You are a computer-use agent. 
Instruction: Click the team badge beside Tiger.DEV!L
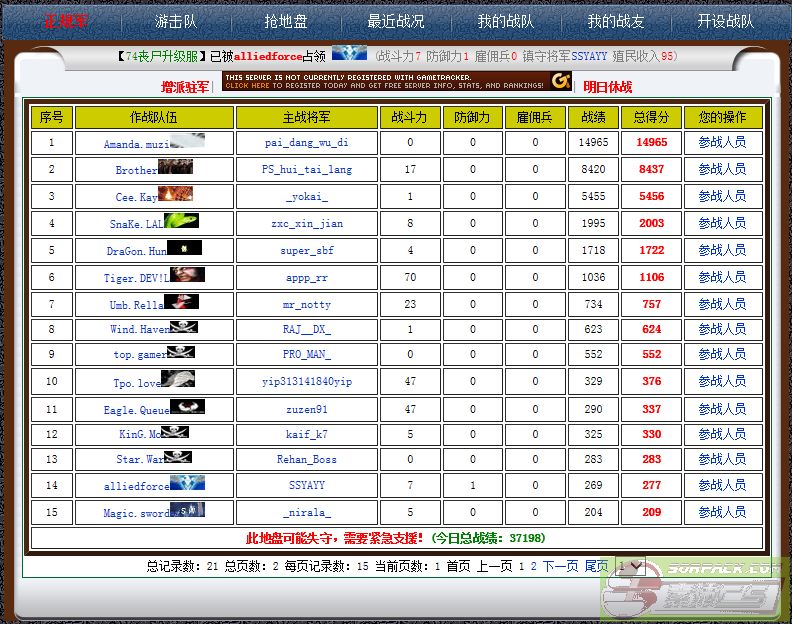(187, 274)
